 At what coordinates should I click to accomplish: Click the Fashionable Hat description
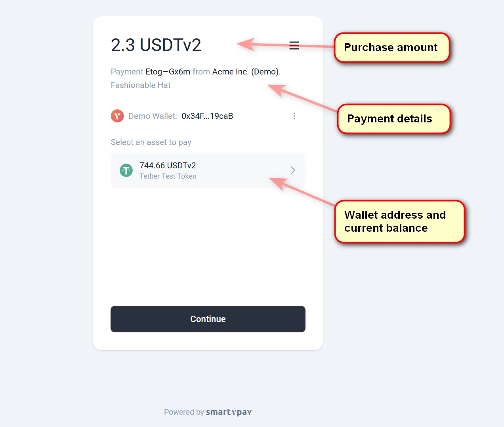click(x=141, y=85)
